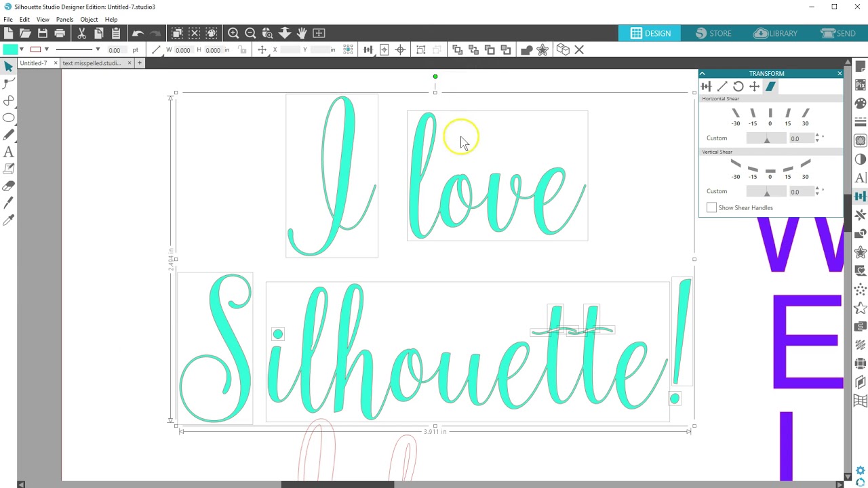Open the line color dropdown arrow
This screenshot has height=488, width=868.
[x=46, y=49]
